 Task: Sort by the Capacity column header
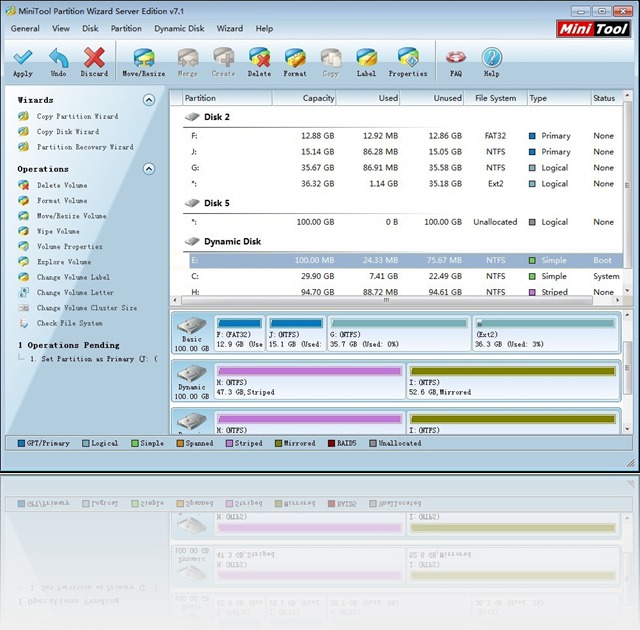[304, 98]
